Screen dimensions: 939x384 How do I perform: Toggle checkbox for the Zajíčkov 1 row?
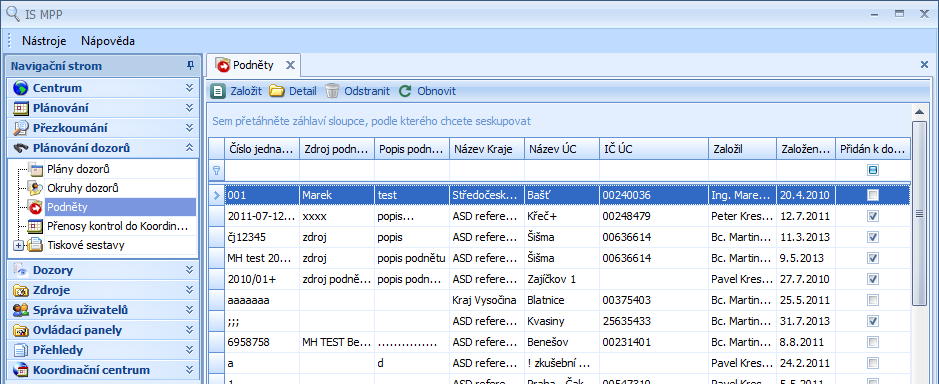coord(873,279)
